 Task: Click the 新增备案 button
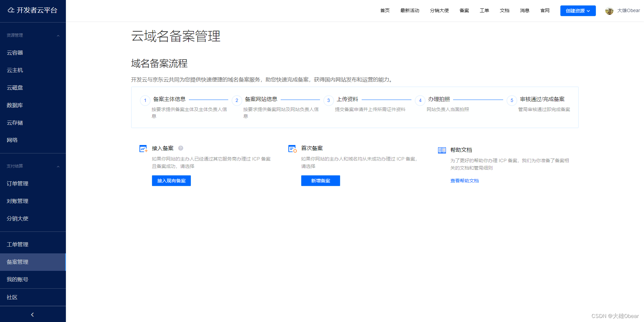[320, 181]
